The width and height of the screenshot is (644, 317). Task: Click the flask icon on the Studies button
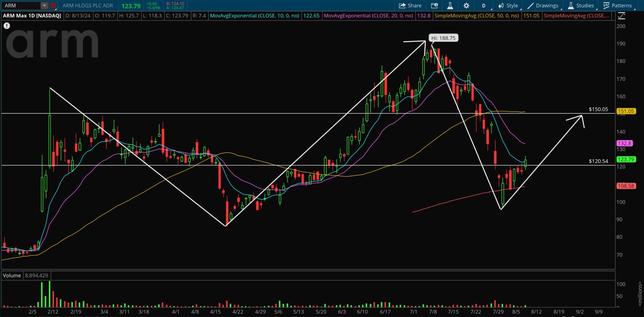click(571, 6)
